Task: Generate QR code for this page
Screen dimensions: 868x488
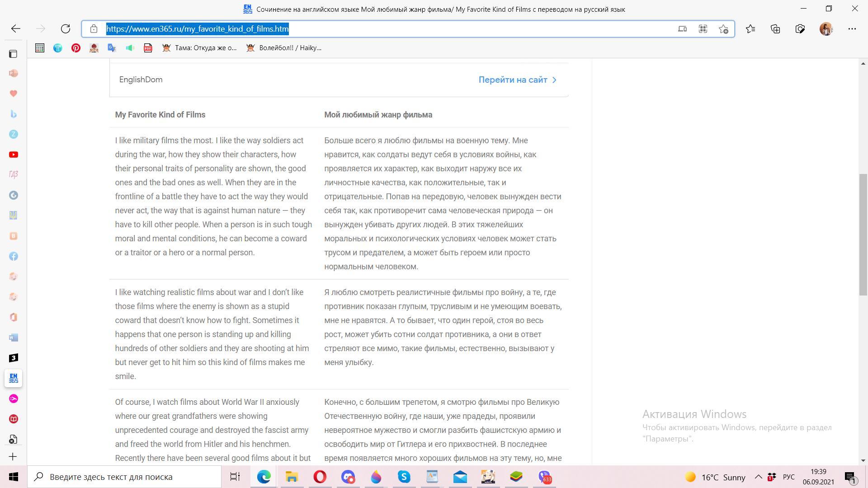Action: [703, 29]
